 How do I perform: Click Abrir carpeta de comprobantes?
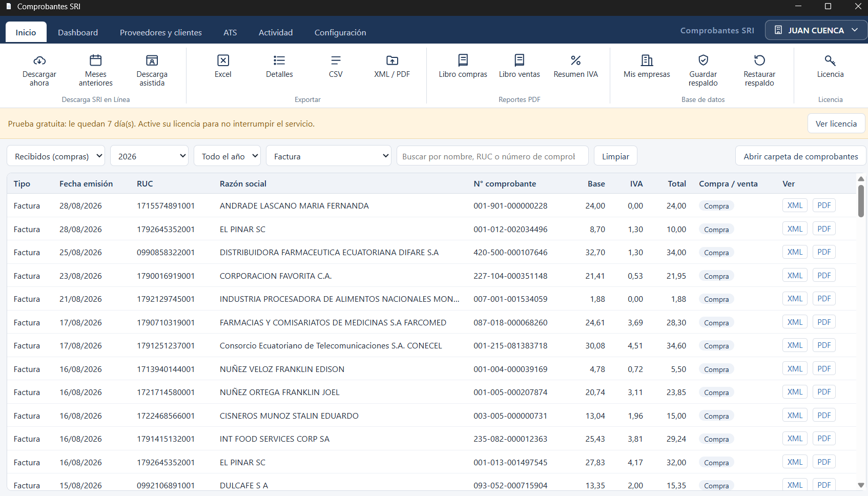point(801,156)
